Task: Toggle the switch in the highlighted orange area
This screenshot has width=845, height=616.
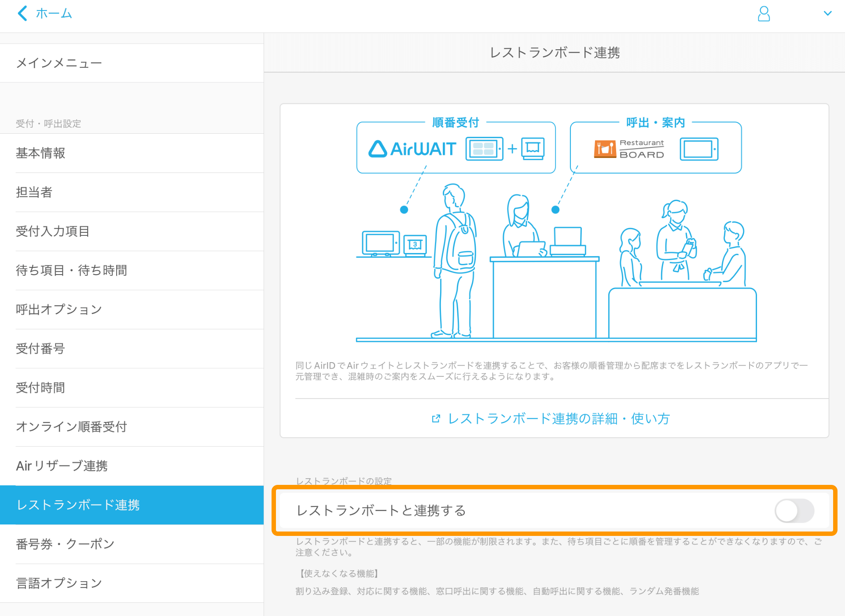Action: tap(794, 510)
